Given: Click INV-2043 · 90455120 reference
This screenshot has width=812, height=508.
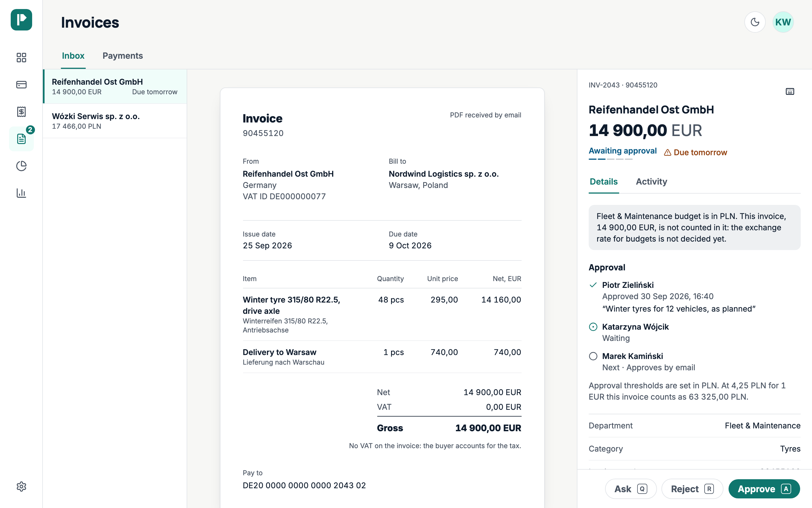Looking at the screenshot, I should coord(623,85).
